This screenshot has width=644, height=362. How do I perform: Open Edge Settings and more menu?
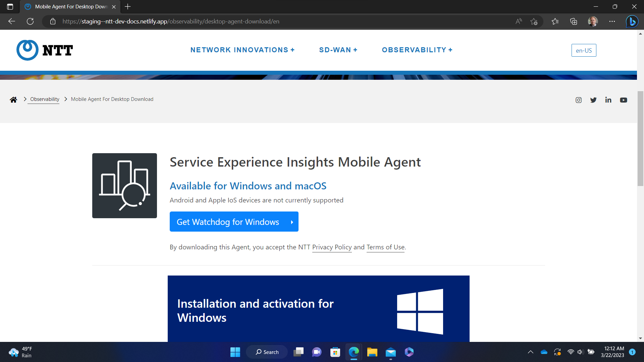coord(612,21)
